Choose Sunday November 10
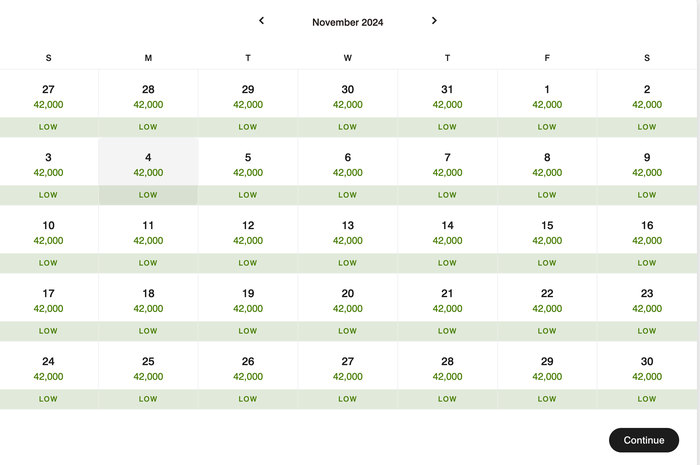 [49, 239]
